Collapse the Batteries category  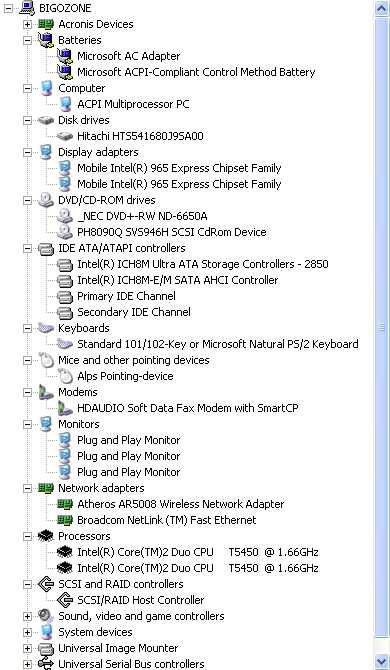click(x=27, y=40)
